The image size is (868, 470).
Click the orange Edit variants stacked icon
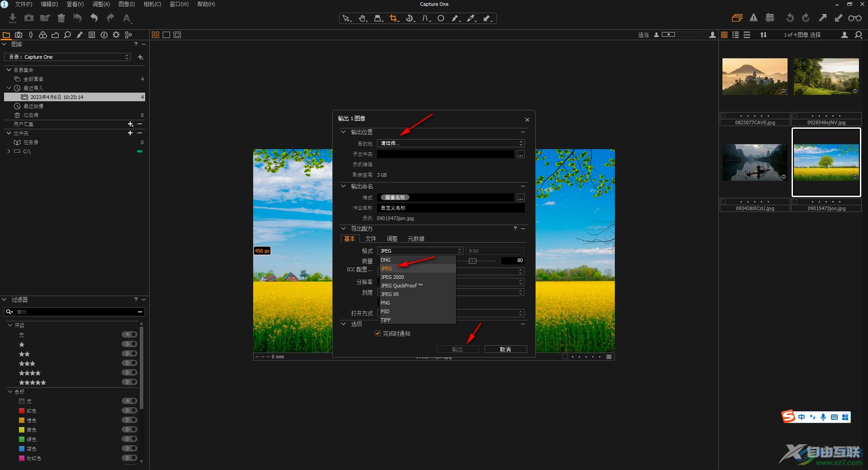737,18
